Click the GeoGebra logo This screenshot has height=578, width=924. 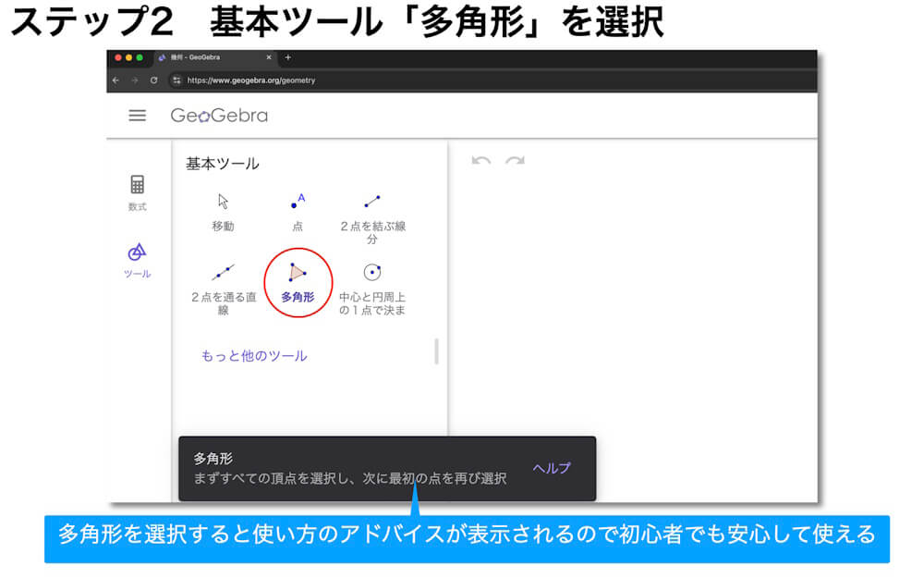point(219,116)
